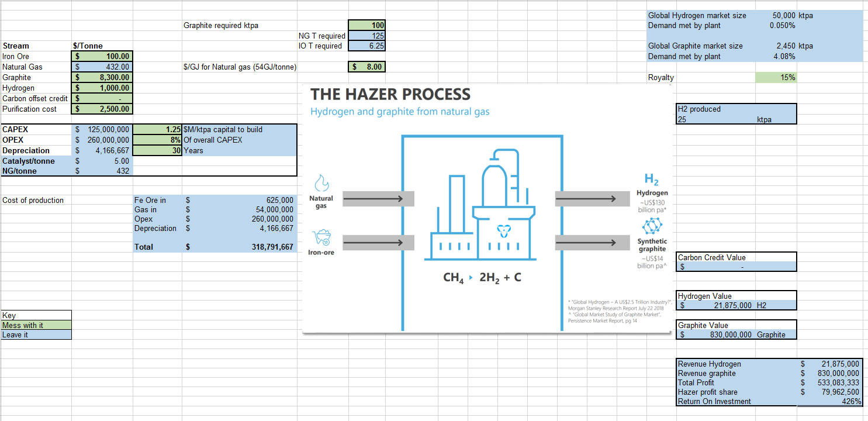868x421 pixels.
Task: Click the IO T required value 6.25
Action: [x=366, y=46]
